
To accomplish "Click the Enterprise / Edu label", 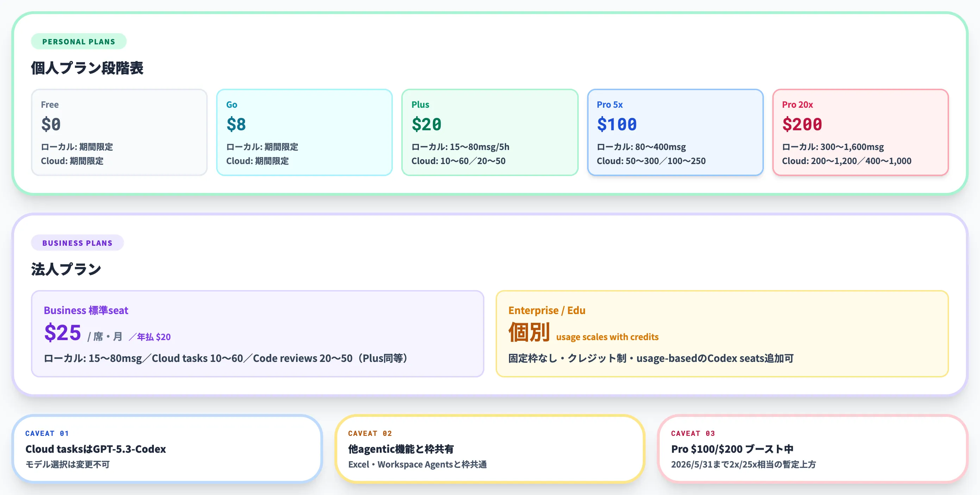I will (547, 311).
